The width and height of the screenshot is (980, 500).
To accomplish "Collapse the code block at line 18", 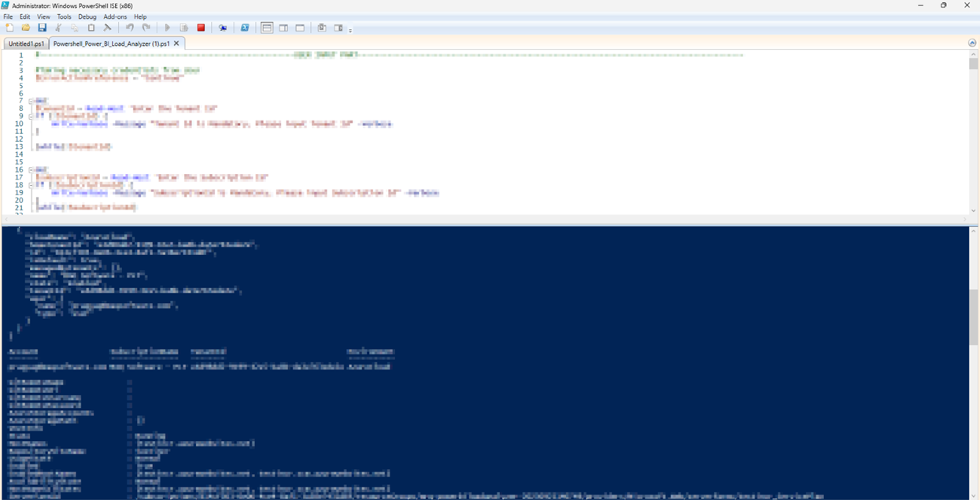I will 30,185.
